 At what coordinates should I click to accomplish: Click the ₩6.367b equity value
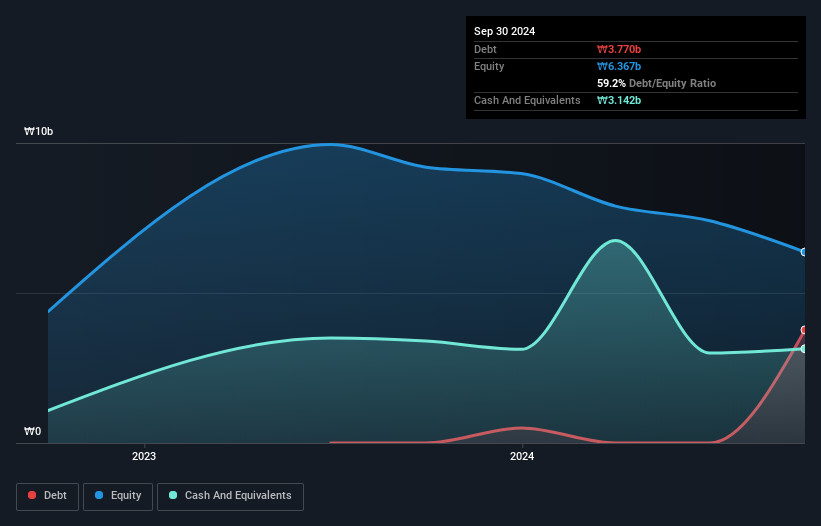coord(619,66)
